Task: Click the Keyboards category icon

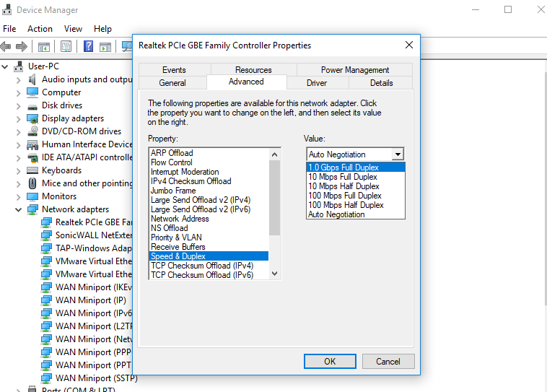Action: tap(32, 170)
